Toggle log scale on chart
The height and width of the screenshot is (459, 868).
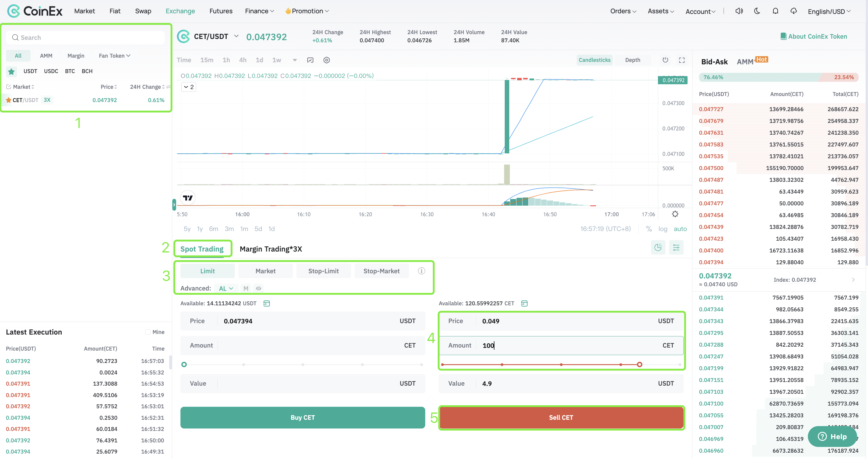(662, 229)
